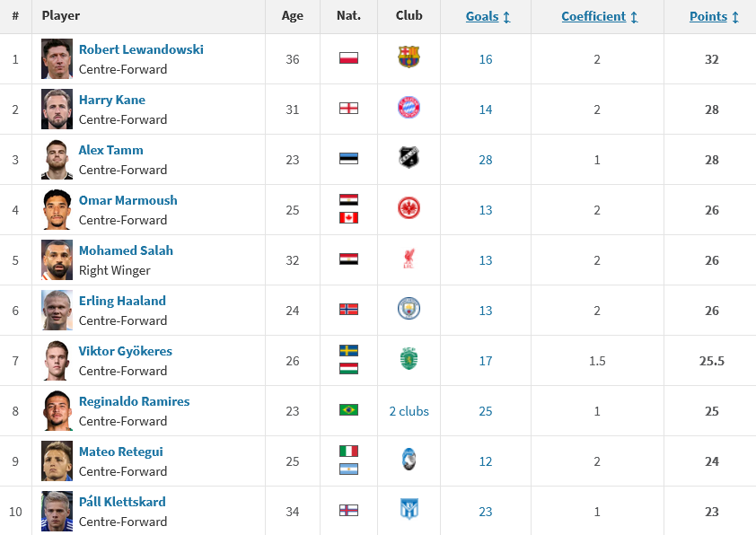Click the Liverpool club crest
The height and width of the screenshot is (535, 756).
(409, 259)
